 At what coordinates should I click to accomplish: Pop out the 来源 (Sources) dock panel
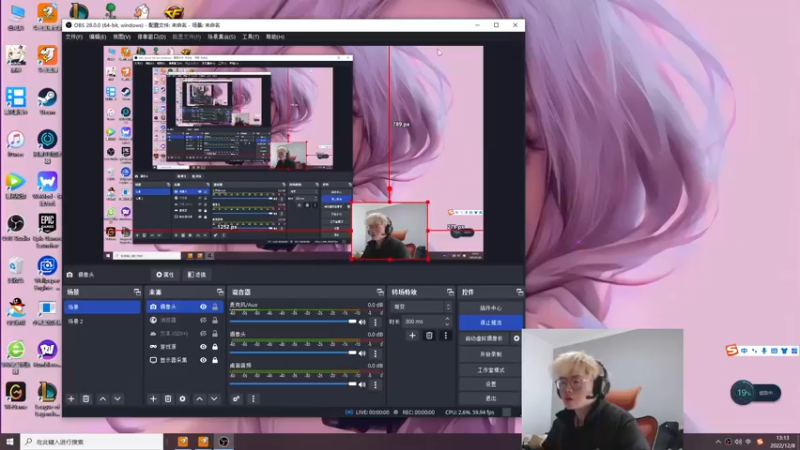tap(220, 292)
